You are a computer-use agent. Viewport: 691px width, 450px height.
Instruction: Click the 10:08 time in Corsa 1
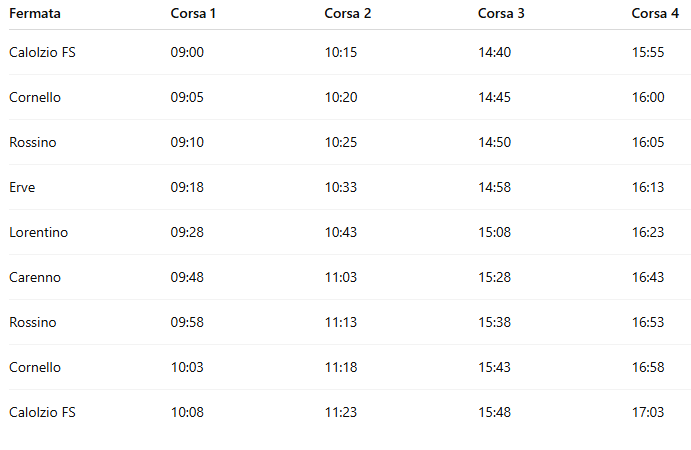pos(187,412)
